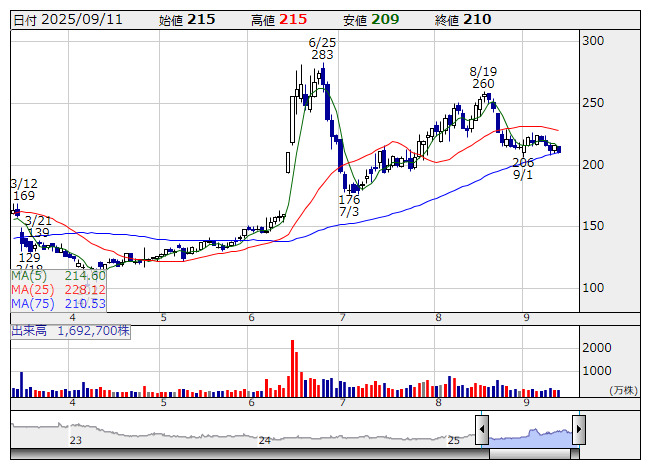Screen dimensions: 653x470
Task: Click the left range slider handle
Action: pos(482,429)
